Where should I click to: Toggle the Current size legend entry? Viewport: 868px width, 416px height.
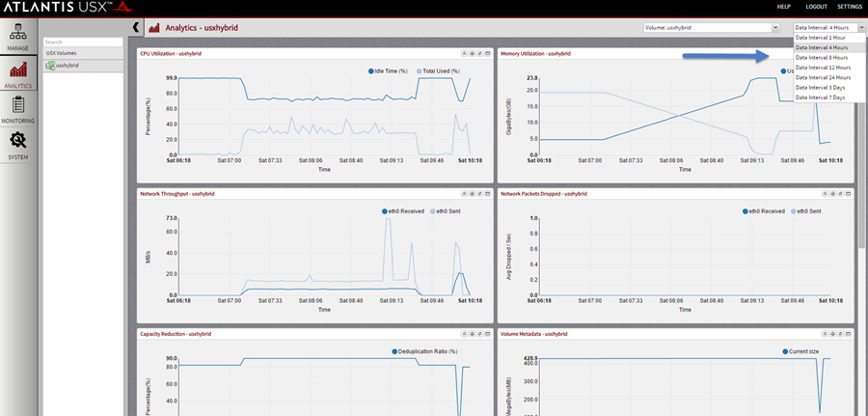(x=800, y=351)
